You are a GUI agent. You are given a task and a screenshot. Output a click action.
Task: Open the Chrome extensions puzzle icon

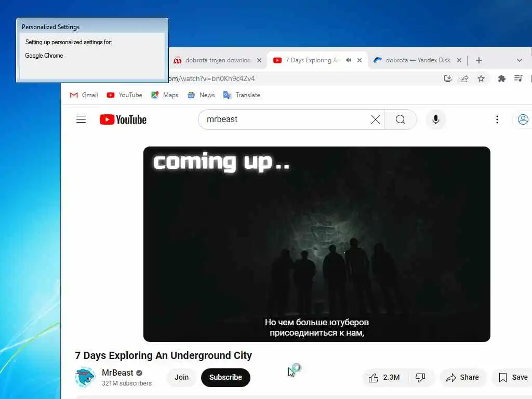501,79
